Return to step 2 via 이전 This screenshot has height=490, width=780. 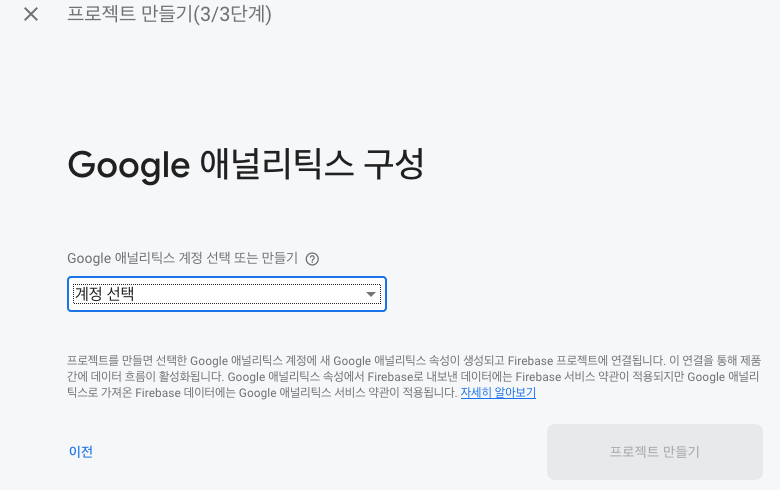(x=81, y=452)
